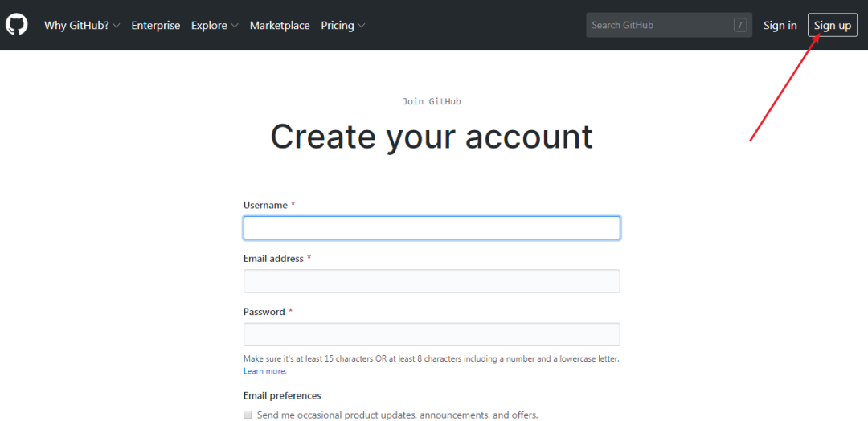Click the Sign in link
The height and width of the screenshot is (421, 868).
pos(780,26)
